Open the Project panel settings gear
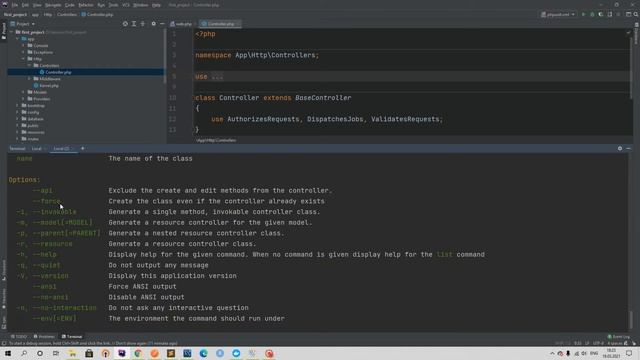The width and height of the screenshot is (640, 360). tap(153, 24)
